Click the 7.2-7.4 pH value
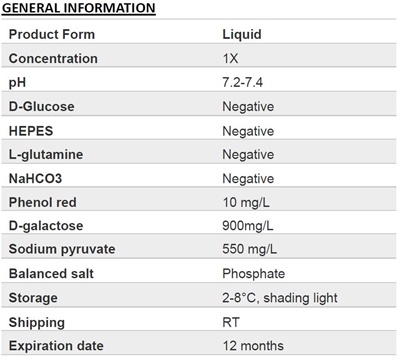The width and height of the screenshot is (400, 361). click(x=243, y=82)
